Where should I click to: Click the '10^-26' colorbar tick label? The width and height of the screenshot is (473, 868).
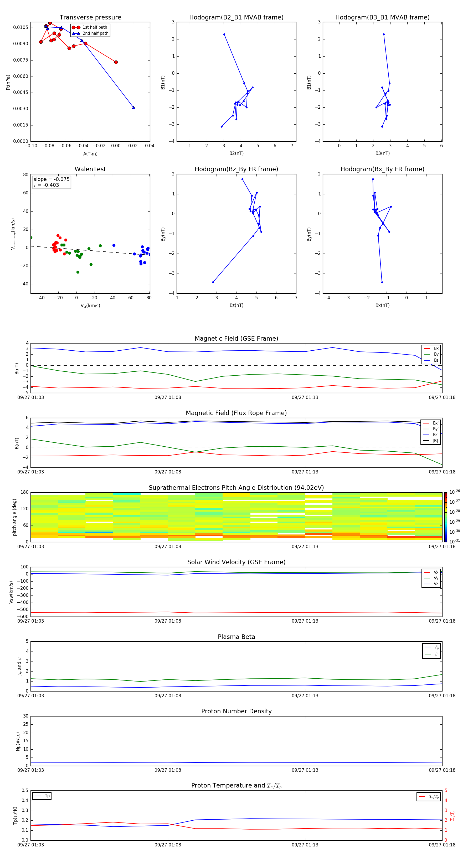[x=455, y=492]
